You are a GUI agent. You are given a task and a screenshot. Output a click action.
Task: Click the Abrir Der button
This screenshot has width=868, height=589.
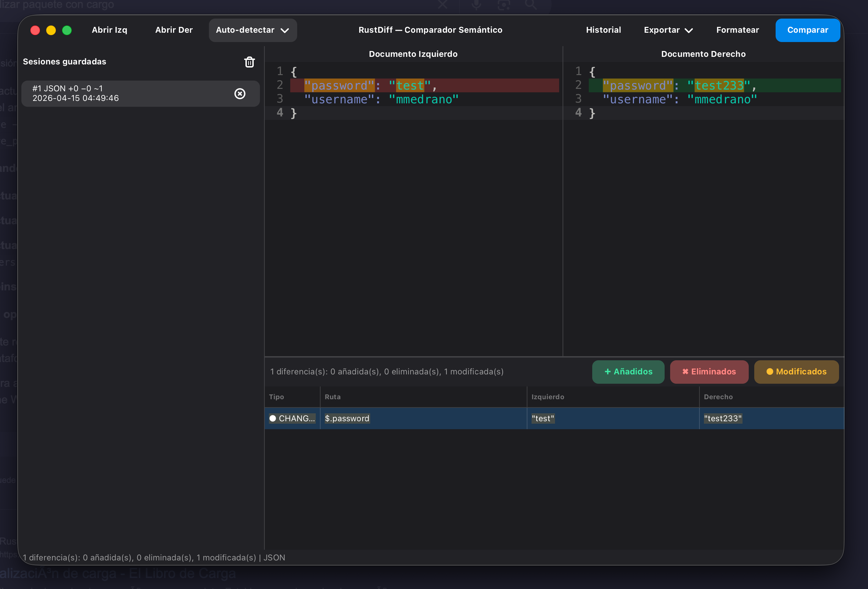174,30
